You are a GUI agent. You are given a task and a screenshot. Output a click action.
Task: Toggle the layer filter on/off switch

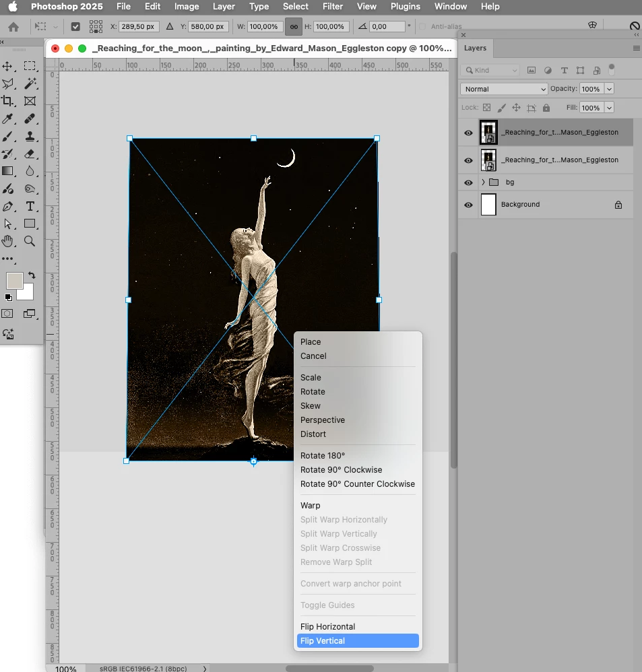pyautogui.click(x=612, y=69)
